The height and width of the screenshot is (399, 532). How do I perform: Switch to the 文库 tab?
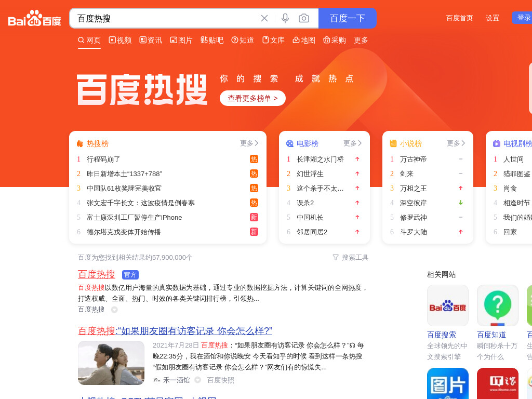pyautogui.click(x=273, y=41)
